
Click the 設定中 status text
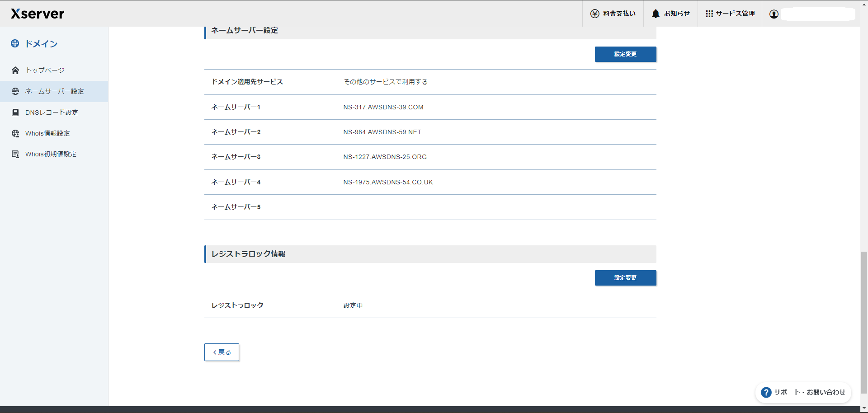point(353,305)
